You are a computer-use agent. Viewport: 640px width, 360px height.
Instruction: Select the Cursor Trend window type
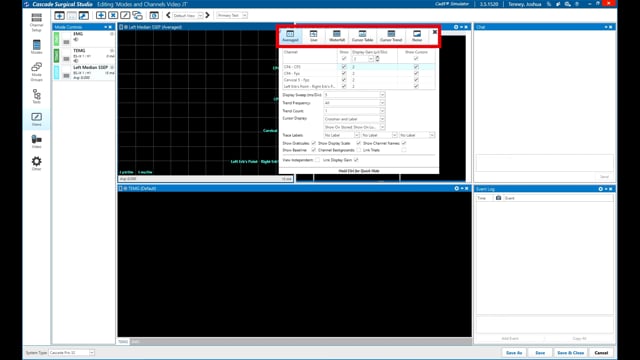coord(391,36)
